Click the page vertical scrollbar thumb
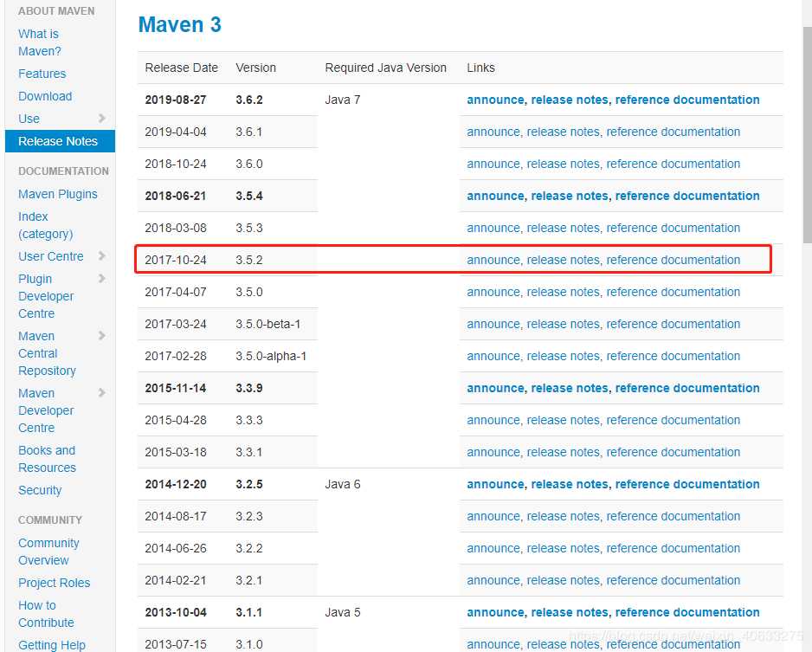Viewport: 812px width, 652px height. [x=807, y=135]
